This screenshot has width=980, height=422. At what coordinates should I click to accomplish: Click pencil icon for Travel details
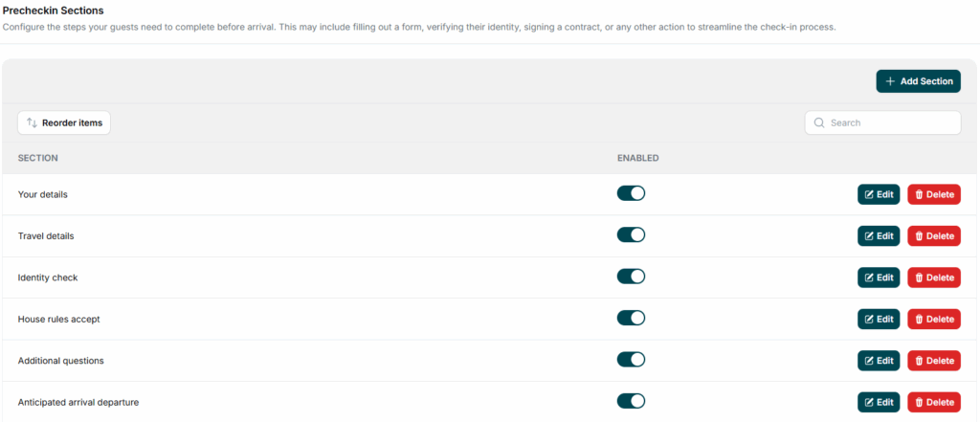pyautogui.click(x=869, y=235)
